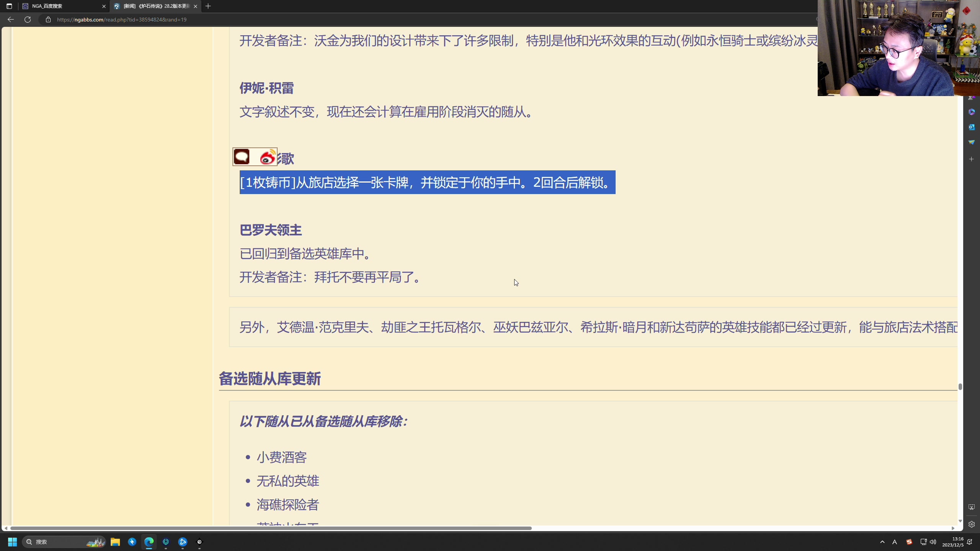The width and height of the screenshot is (980, 551).
Task: Click the comment bubble icon in the post
Action: [242, 156]
